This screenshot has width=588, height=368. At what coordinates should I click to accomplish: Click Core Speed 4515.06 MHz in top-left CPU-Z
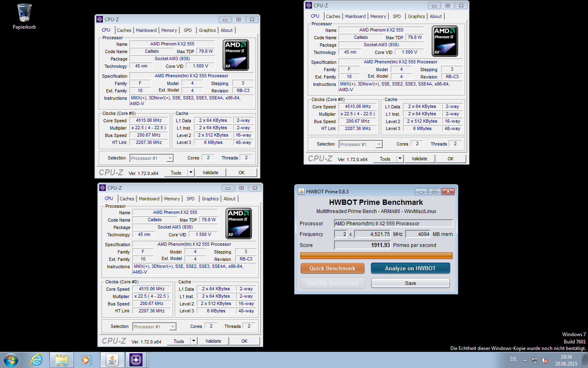click(x=149, y=120)
